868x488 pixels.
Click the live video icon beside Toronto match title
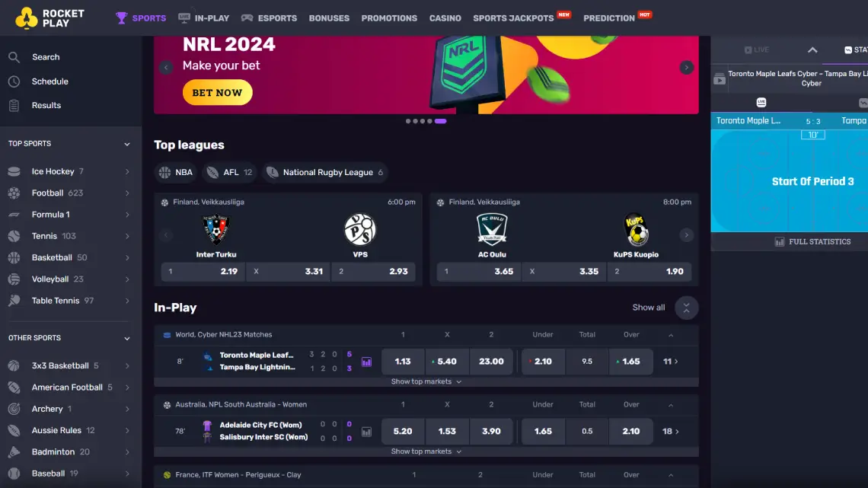click(719, 78)
